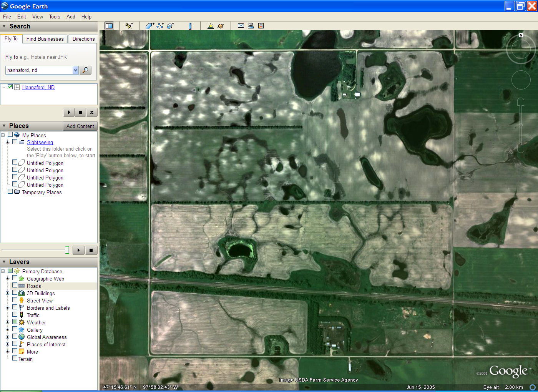Click the Fly to text input field
This screenshot has height=392, width=538.
tap(39, 70)
